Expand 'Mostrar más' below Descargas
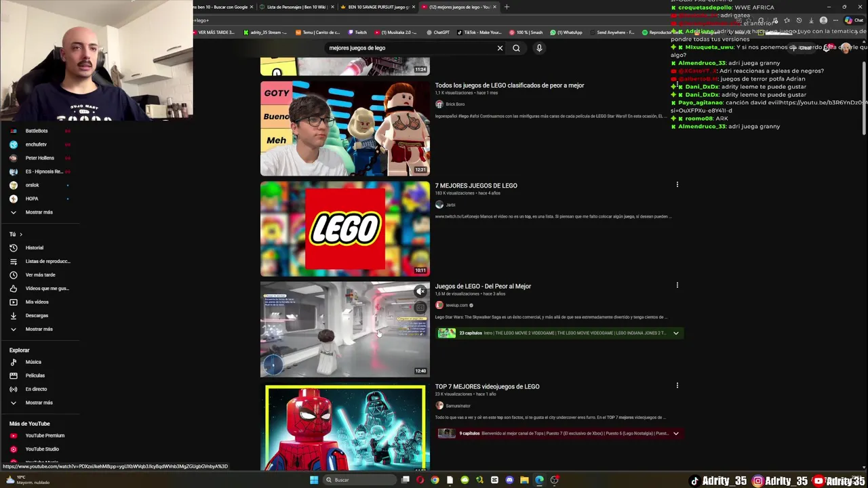The height and width of the screenshot is (488, 868). [x=39, y=329]
